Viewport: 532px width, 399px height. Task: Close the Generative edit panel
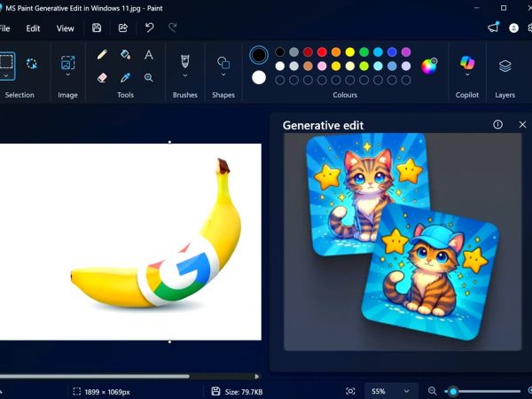[522, 124]
